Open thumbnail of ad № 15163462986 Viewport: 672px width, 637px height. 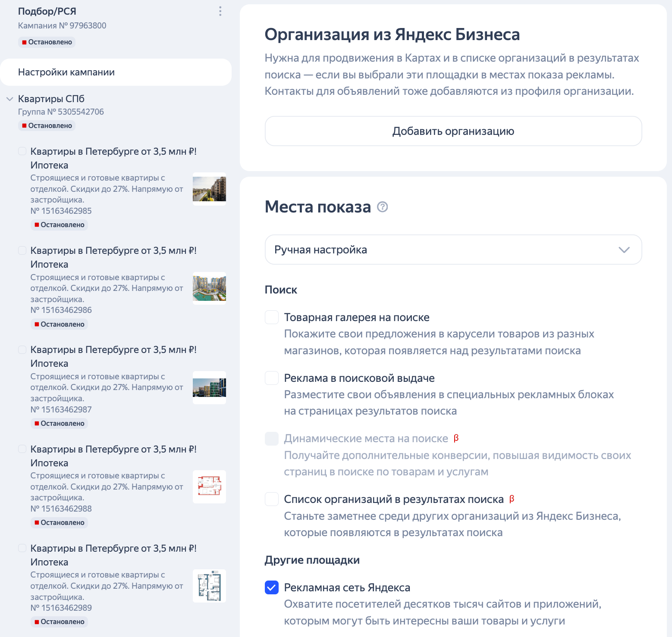click(x=209, y=288)
